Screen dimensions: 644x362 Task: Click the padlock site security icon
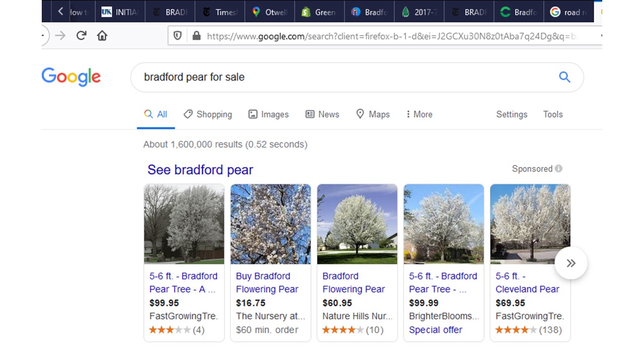(196, 35)
